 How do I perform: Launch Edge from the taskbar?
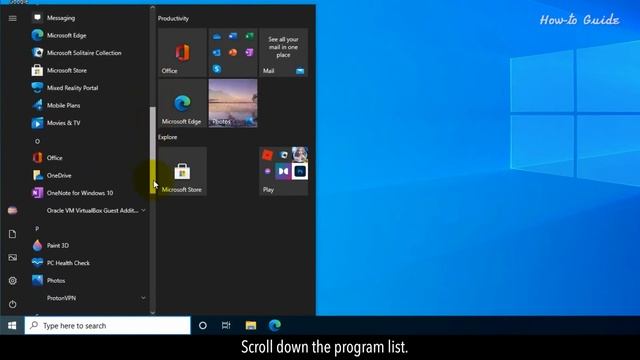(275, 325)
